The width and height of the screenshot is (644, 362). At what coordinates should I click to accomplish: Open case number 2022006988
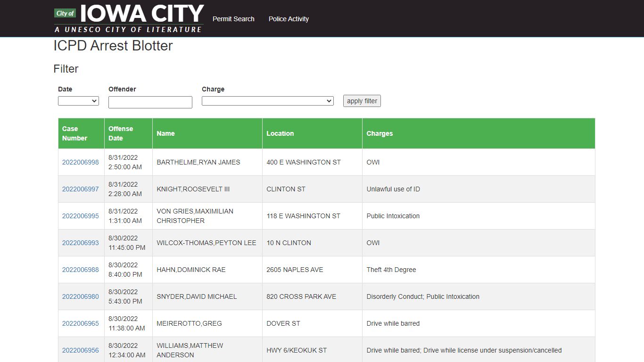point(81,270)
